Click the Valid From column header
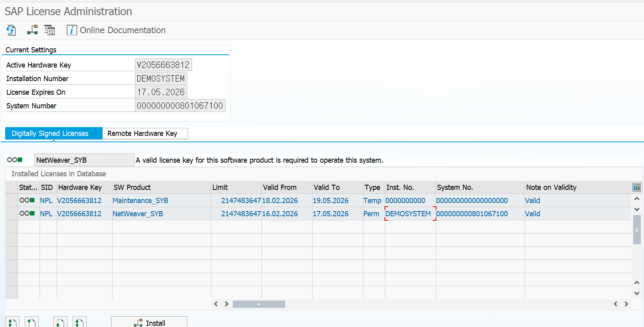This screenshot has width=644, height=327. [x=287, y=187]
